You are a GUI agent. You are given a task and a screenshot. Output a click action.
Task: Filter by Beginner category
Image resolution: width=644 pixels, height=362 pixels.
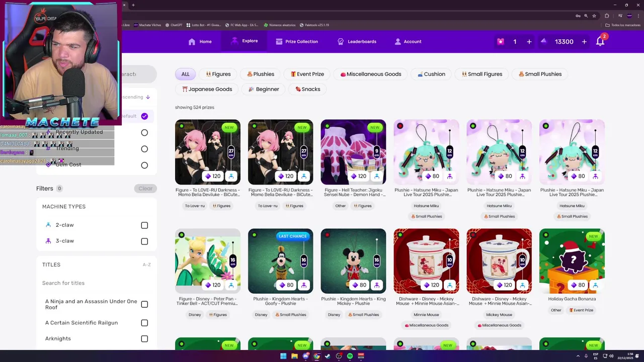coord(264,89)
